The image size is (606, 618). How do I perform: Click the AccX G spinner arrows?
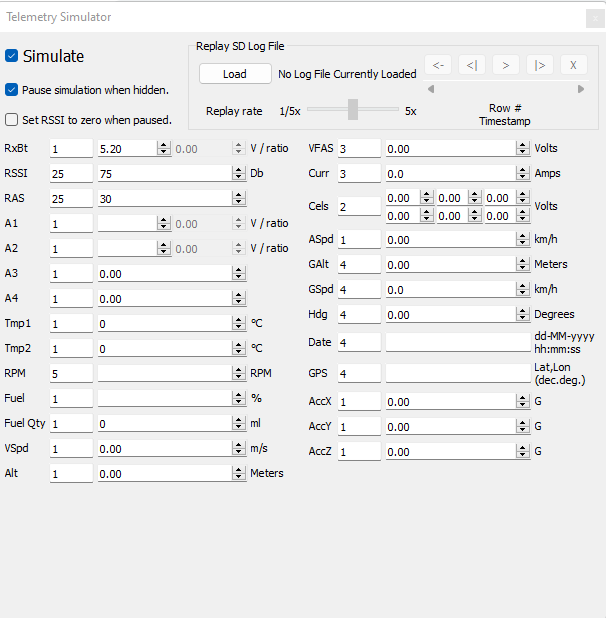[x=522, y=402]
